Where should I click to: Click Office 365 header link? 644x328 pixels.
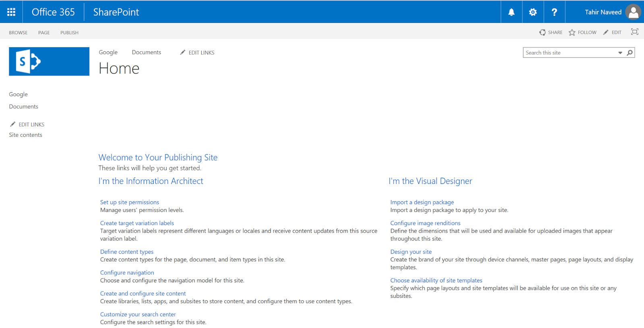[x=53, y=12]
